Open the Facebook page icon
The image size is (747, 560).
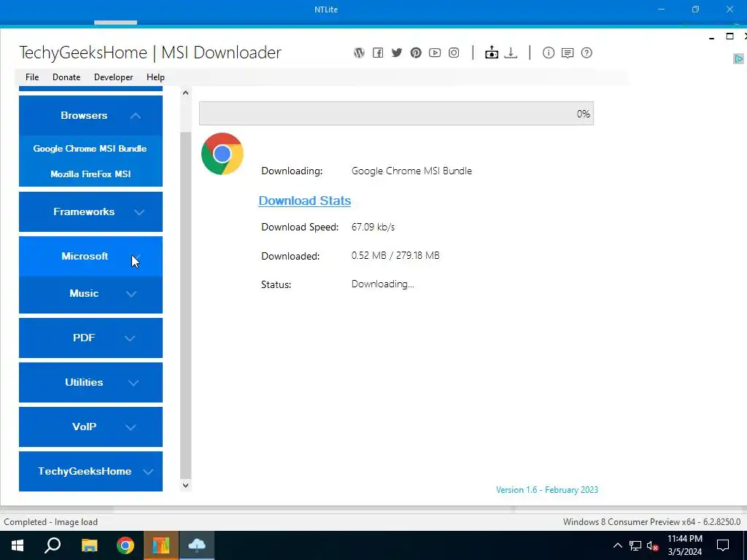pos(378,52)
